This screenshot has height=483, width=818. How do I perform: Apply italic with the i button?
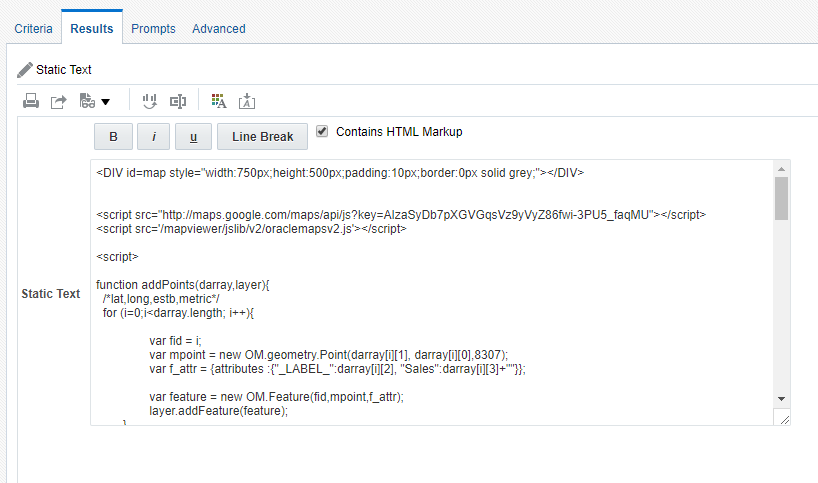tap(153, 137)
